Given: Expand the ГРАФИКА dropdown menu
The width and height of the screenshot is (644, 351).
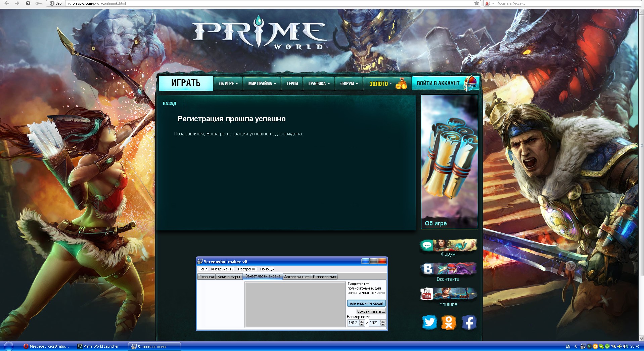Looking at the screenshot, I should 319,84.
